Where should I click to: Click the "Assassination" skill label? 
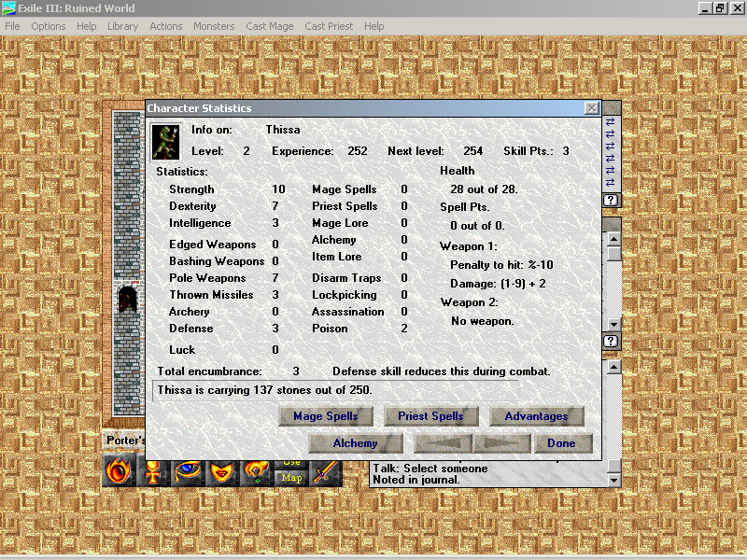[x=347, y=312]
